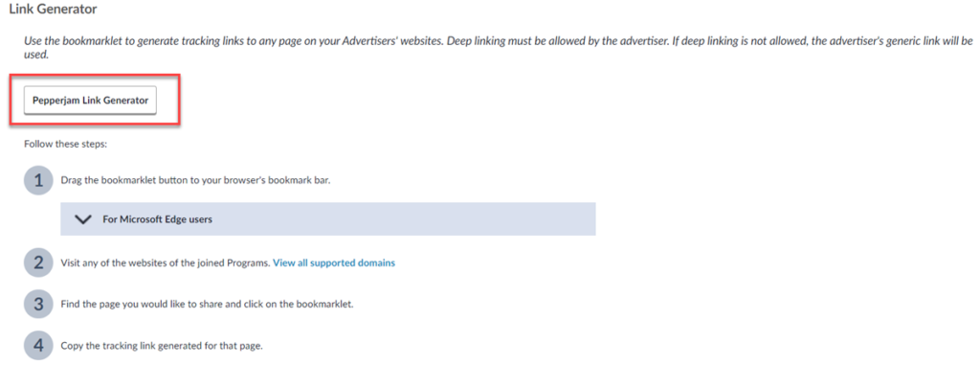Click the step 1 number circle

pyautogui.click(x=38, y=181)
